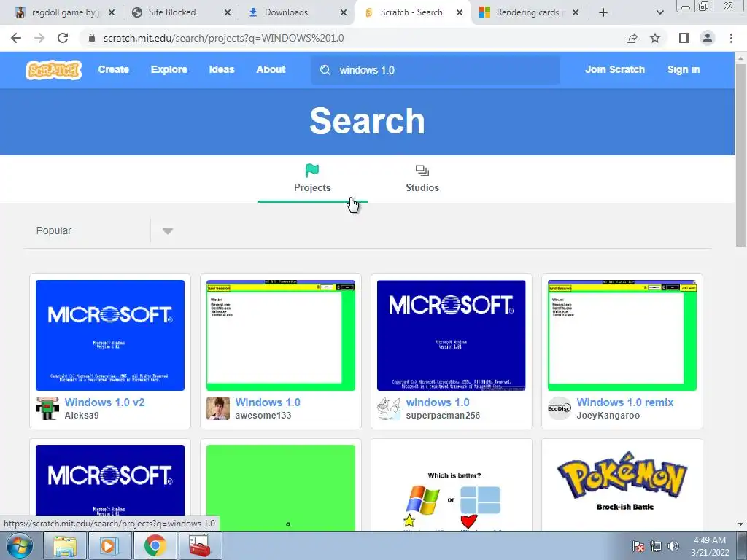
Task: Open Windows Explorer from the taskbar
Action: (65, 545)
